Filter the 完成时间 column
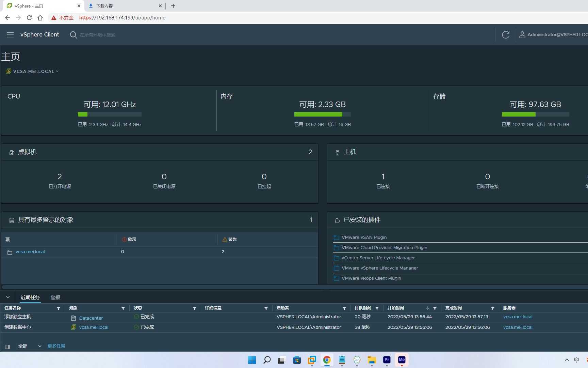This screenshot has width=588, height=368. [493, 308]
